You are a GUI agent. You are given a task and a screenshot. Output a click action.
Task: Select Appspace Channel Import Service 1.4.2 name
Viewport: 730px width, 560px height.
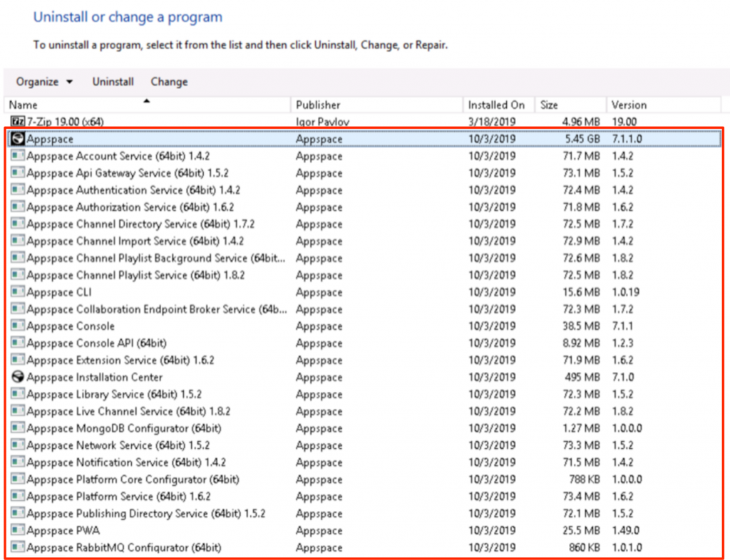[x=135, y=241]
